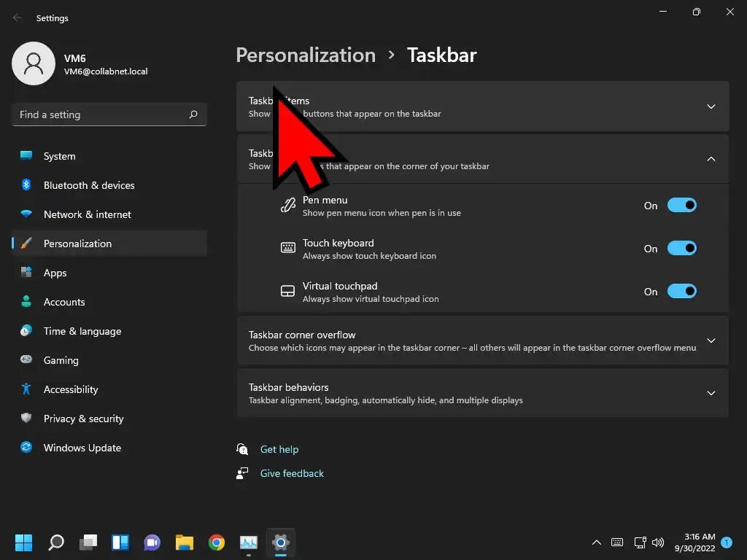Click the Get help link
Screen dimensions: 747x560
pos(279,449)
